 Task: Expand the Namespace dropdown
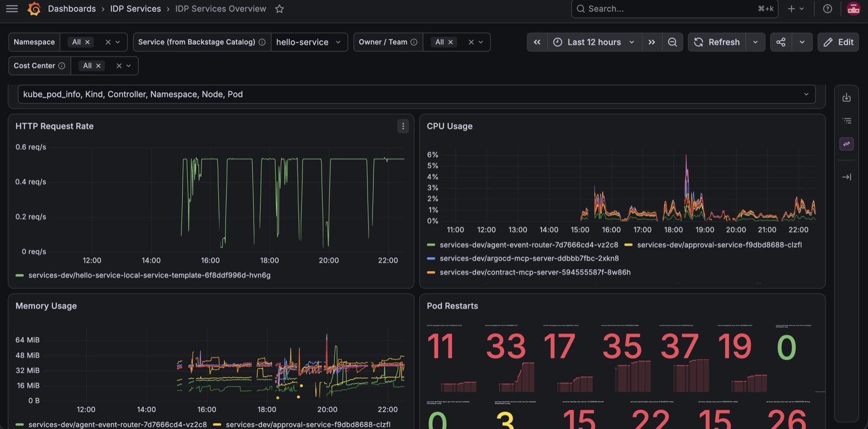[x=118, y=42]
